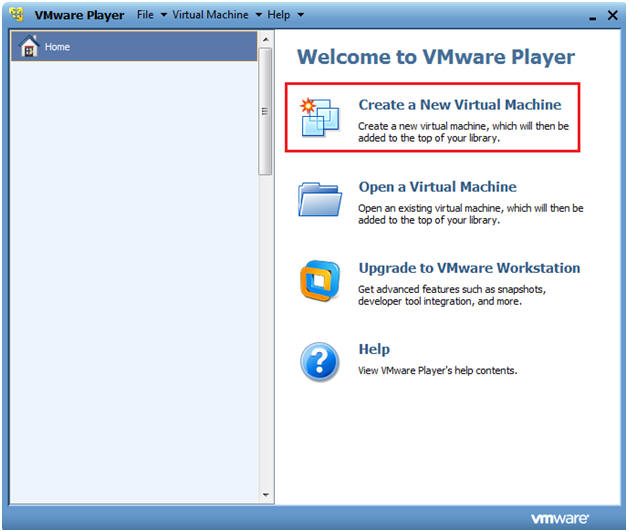
Task: Expand the File menu dropdown arrow
Action: tap(164, 15)
